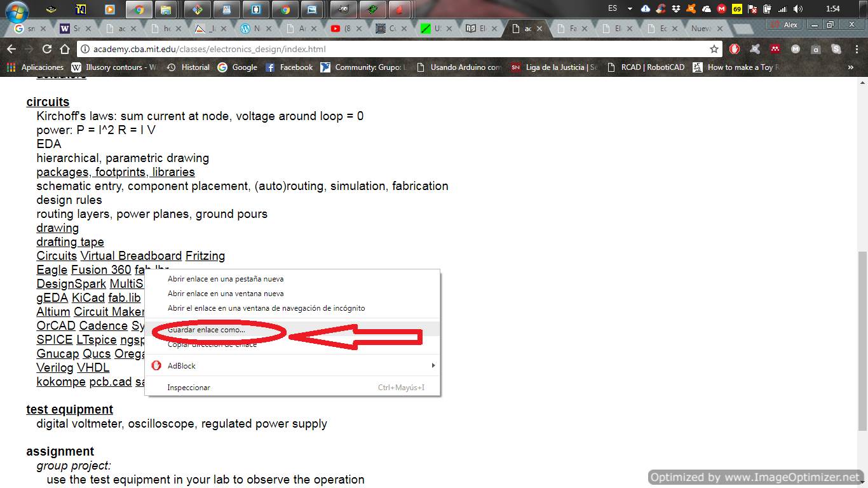Click the yellow 69 tray icon

coord(737,9)
